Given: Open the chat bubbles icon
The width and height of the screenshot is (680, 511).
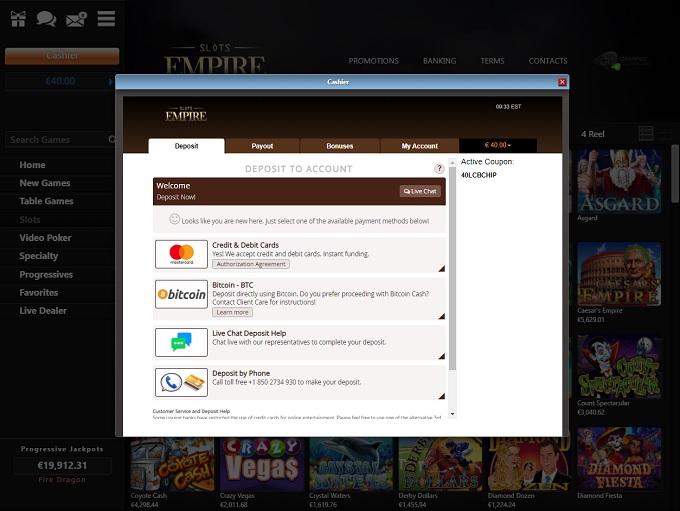Looking at the screenshot, I should point(46,19).
